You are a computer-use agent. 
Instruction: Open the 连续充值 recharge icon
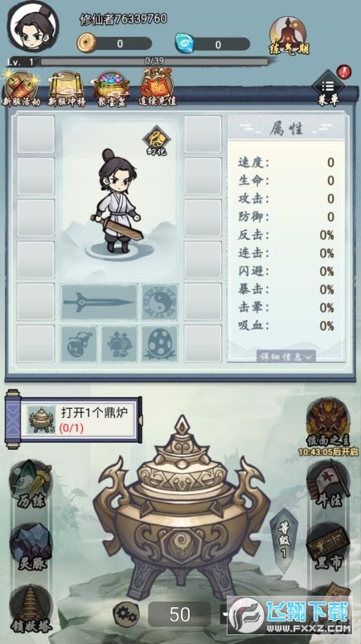point(158,87)
